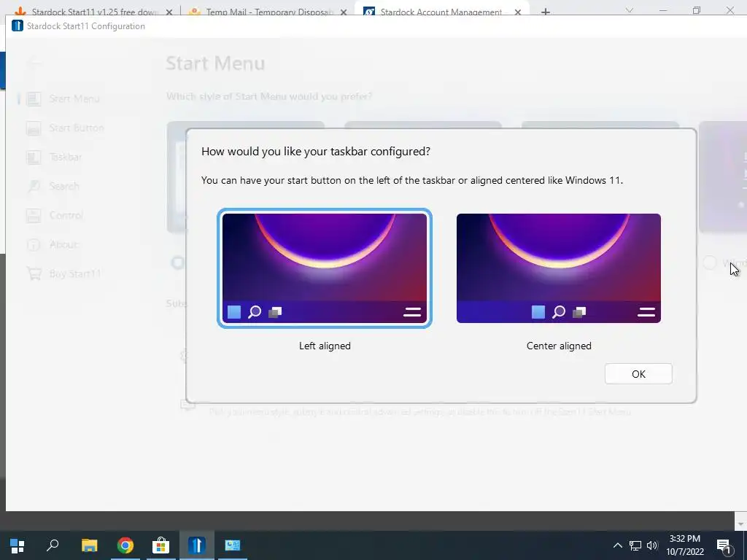Click the Start Button sidebar icon
The width and height of the screenshot is (747, 560).
[34, 128]
